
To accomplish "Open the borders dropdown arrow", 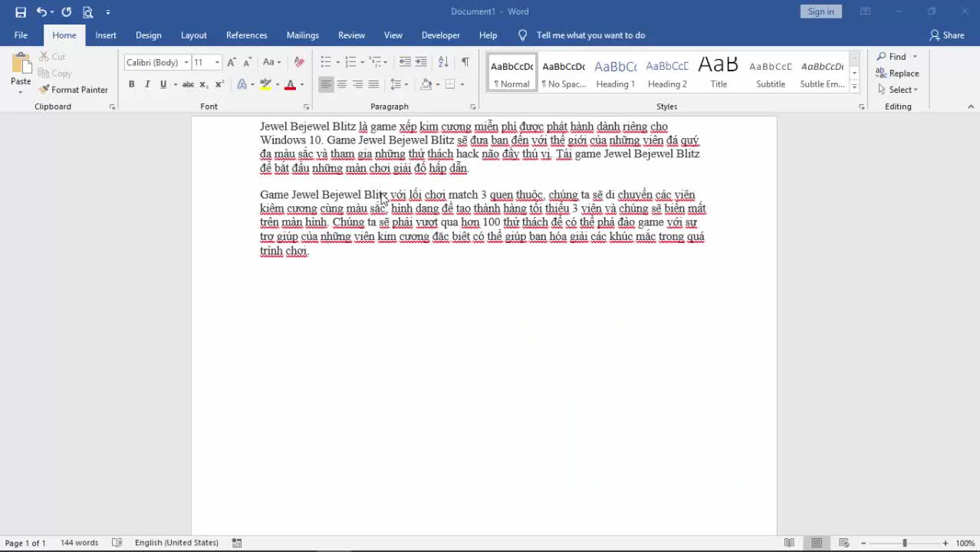I will (x=462, y=84).
